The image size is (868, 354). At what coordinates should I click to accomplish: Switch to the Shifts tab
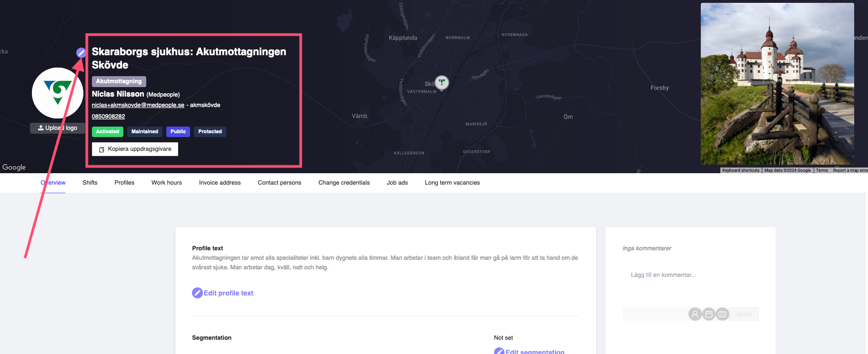tap(90, 183)
